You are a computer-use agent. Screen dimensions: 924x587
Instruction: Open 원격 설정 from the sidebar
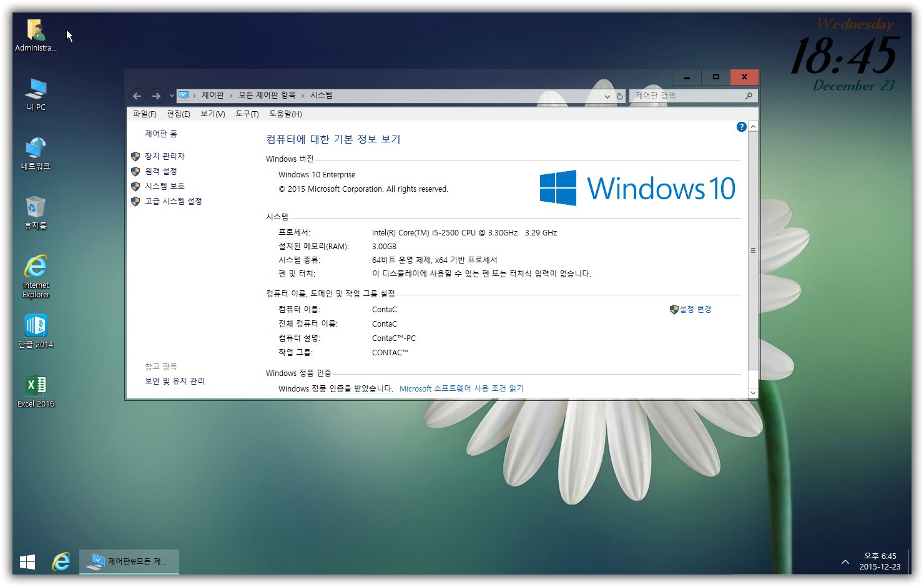[x=161, y=171]
